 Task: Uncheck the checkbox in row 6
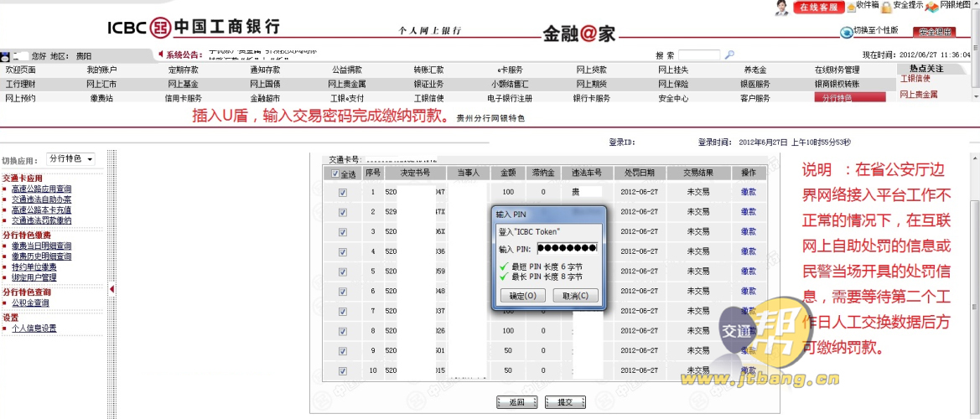pos(343,292)
